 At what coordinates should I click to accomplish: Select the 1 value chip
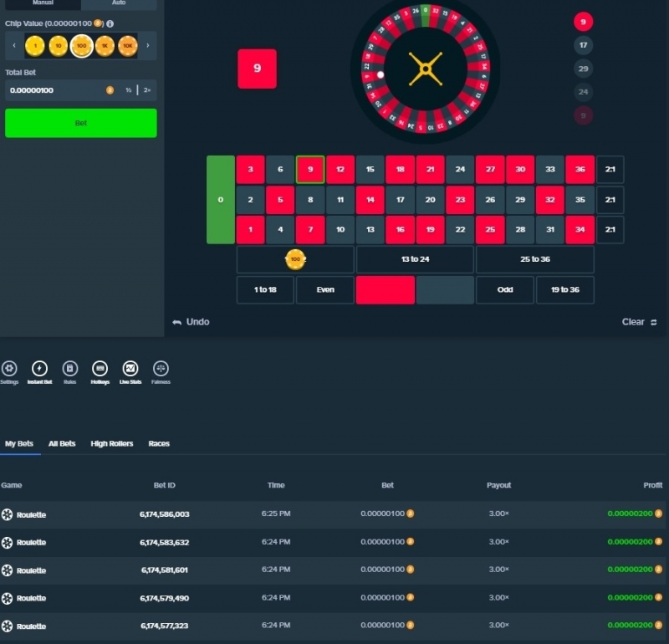pos(35,46)
